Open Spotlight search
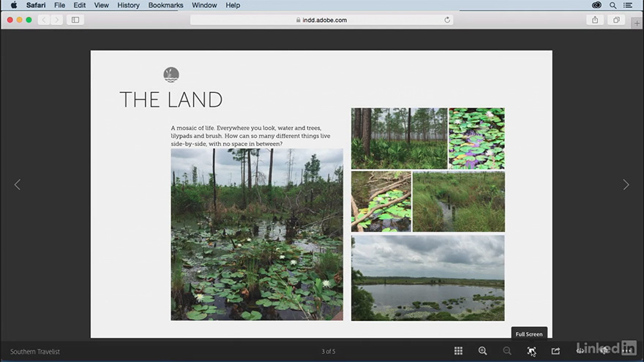Screen dimensions: 644x362 tap(613, 5)
